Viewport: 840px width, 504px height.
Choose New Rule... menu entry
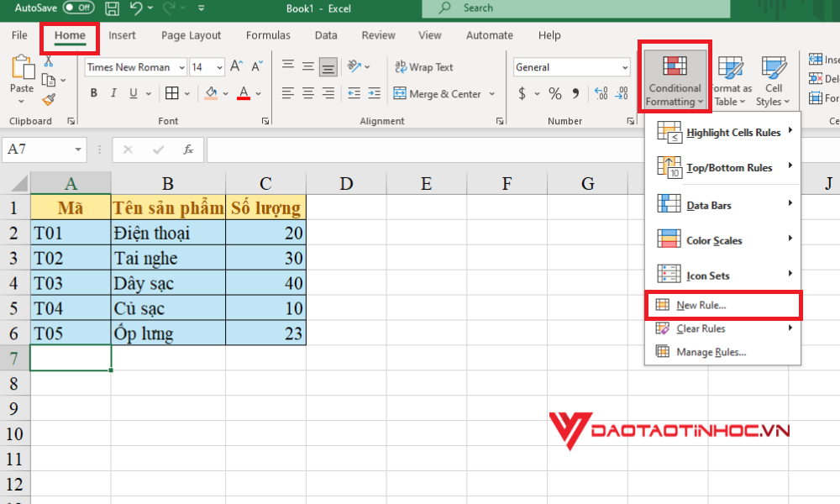click(722, 305)
